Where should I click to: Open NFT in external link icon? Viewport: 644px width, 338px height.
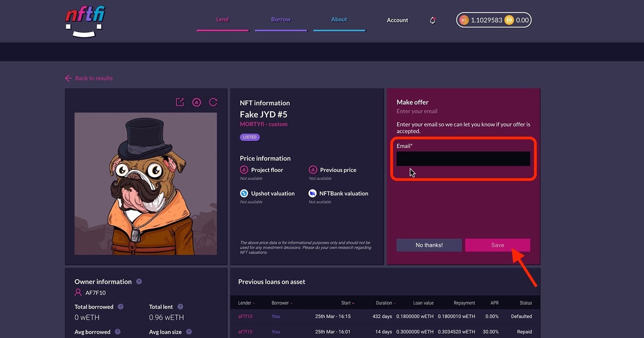tap(180, 102)
